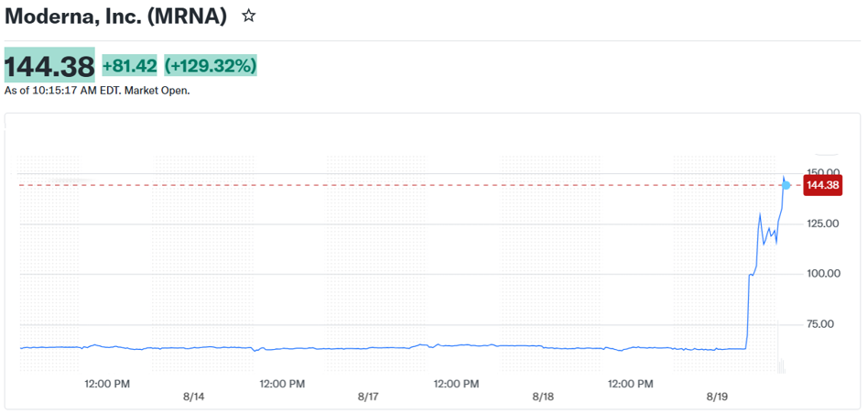
Task: Click the 8/17 date label on x-axis
Action: (369, 397)
